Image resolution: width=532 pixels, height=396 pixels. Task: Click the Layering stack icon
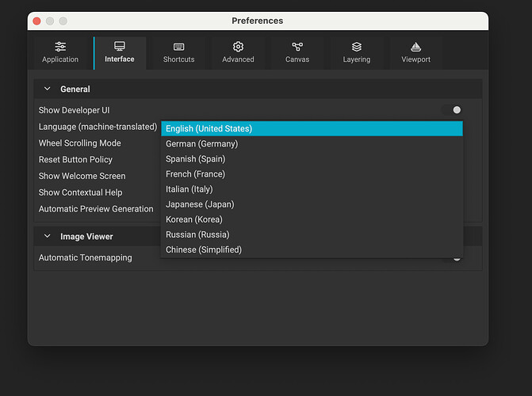pos(357,47)
